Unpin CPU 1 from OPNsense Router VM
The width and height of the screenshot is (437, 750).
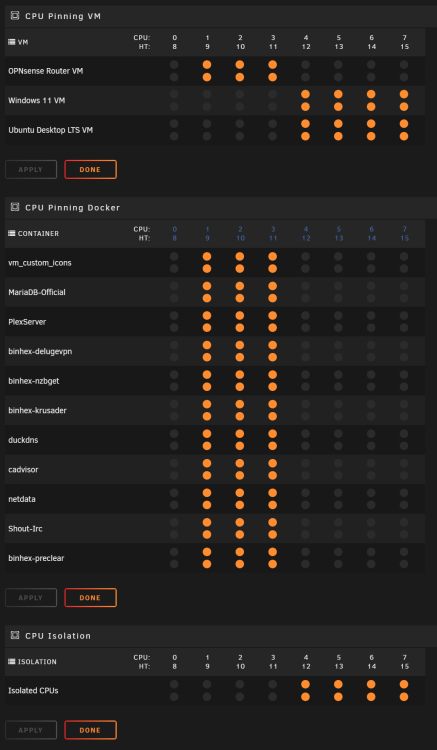pos(207,65)
